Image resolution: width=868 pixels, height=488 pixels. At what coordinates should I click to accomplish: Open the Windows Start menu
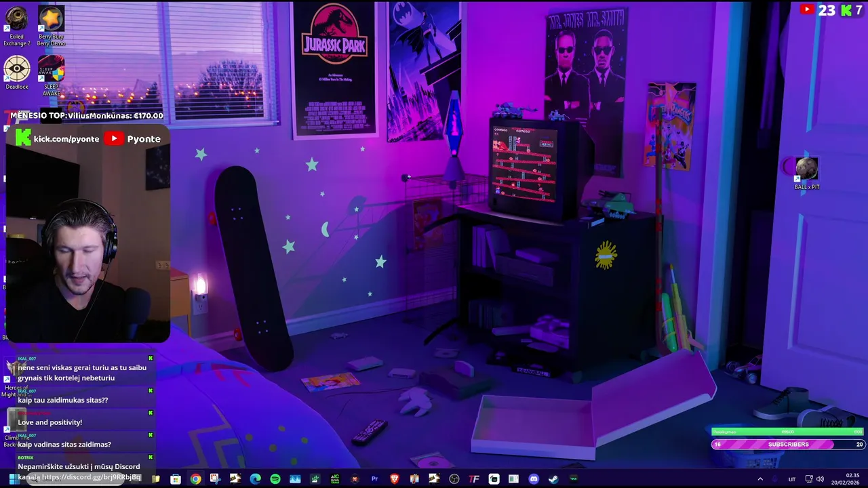point(13,479)
